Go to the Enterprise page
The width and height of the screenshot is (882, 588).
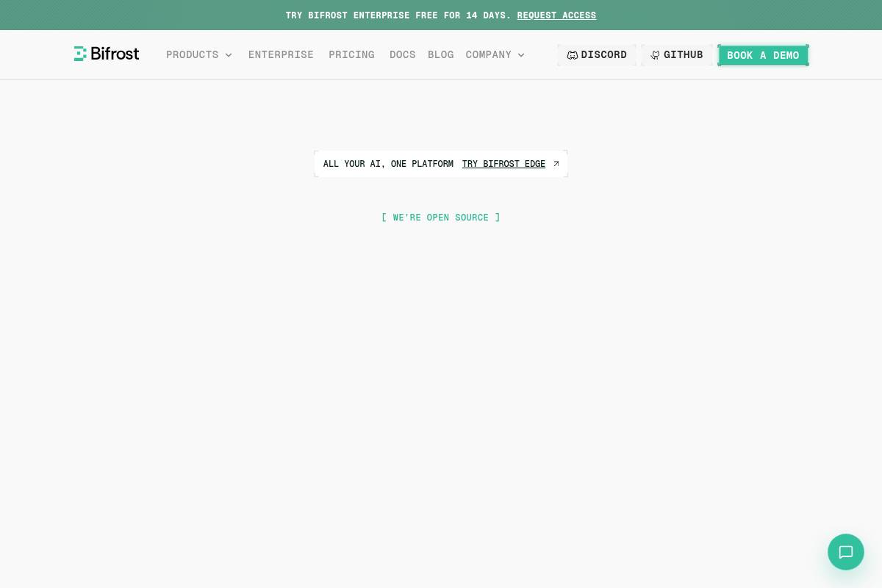pos(281,55)
